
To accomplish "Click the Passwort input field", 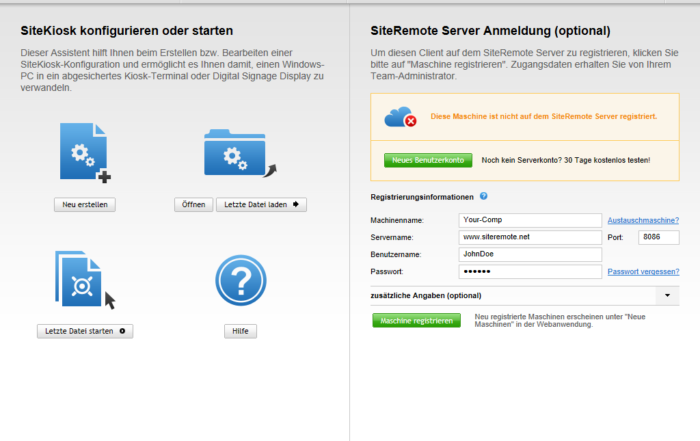I will [529, 272].
